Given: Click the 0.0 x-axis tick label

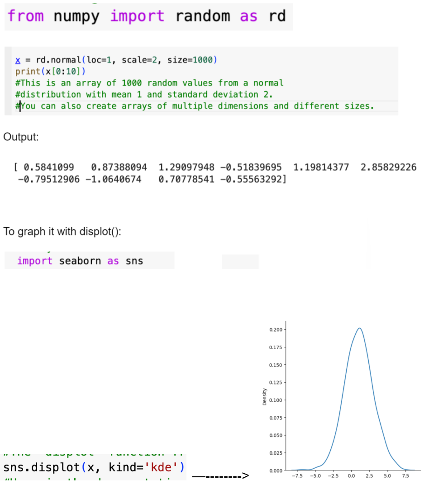Looking at the screenshot, I should click(351, 476).
